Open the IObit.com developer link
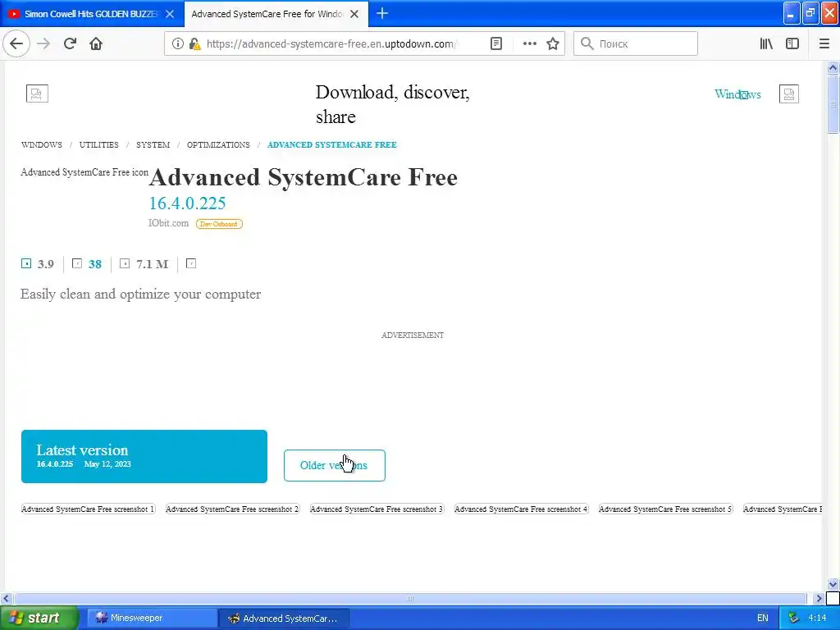Image resolution: width=840 pixels, height=630 pixels. coord(168,223)
